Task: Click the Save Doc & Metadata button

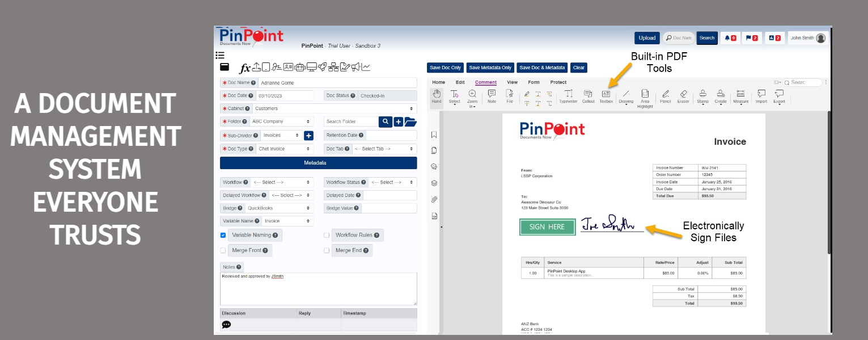Action: pyautogui.click(x=542, y=68)
